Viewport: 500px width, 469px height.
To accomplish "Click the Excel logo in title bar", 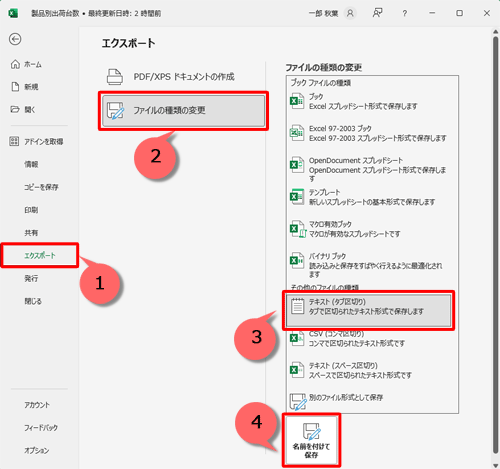I will pyautogui.click(x=13, y=13).
